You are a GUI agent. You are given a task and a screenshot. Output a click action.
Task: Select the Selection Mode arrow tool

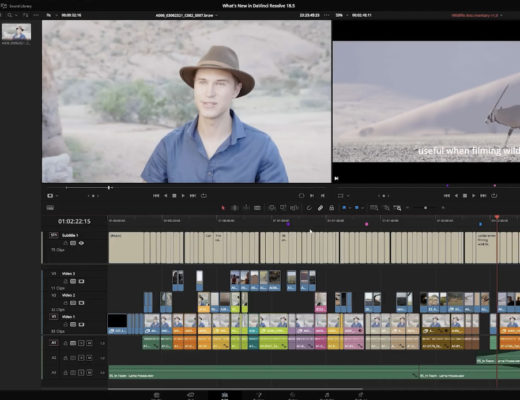tap(223, 208)
